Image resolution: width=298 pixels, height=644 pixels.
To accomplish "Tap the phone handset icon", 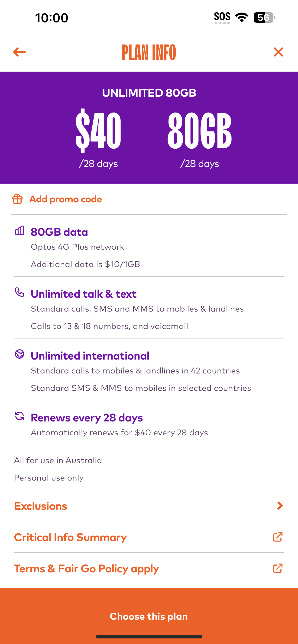I will coord(19,292).
